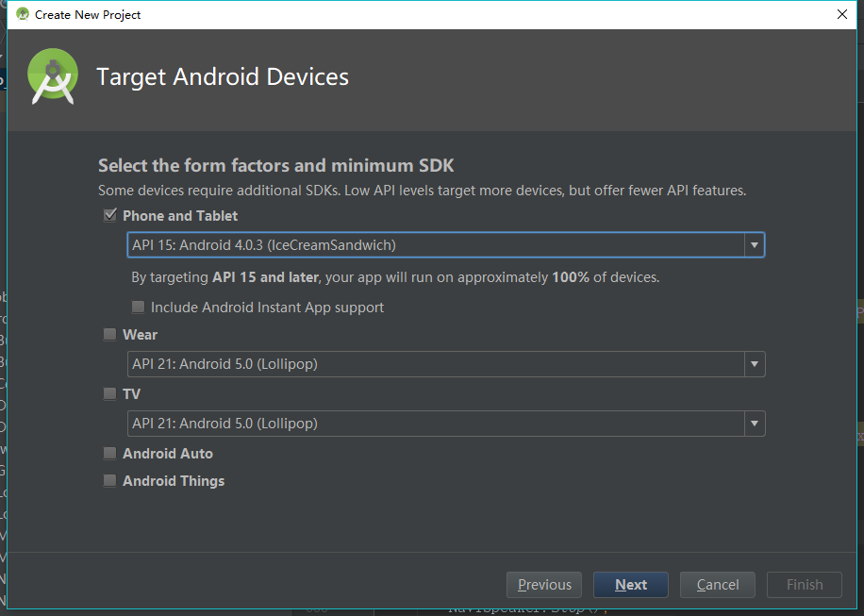
Task: Enable the TV form factor checkbox
Action: (x=110, y=393)
